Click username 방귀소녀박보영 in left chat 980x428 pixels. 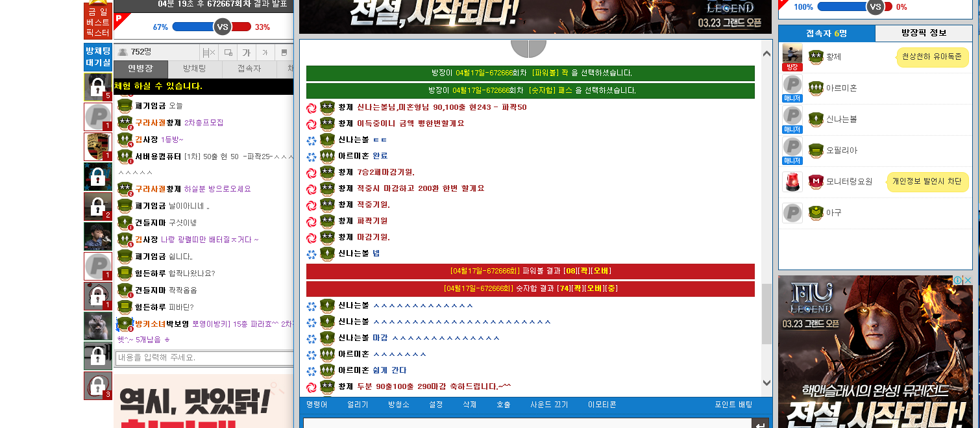[x=162, y=323]
